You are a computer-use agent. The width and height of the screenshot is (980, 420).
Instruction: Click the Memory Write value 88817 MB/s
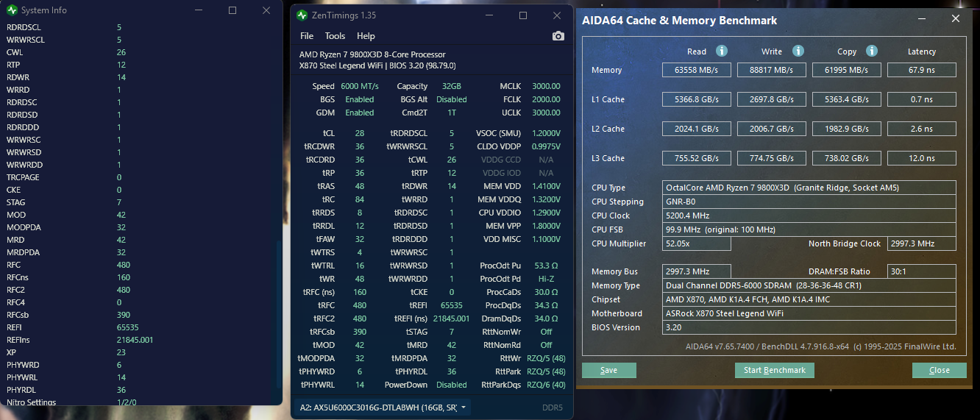pos(772,70)
